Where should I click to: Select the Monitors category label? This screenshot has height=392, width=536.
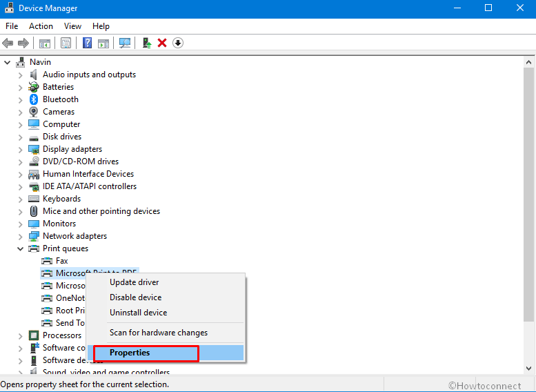point(59,224)
